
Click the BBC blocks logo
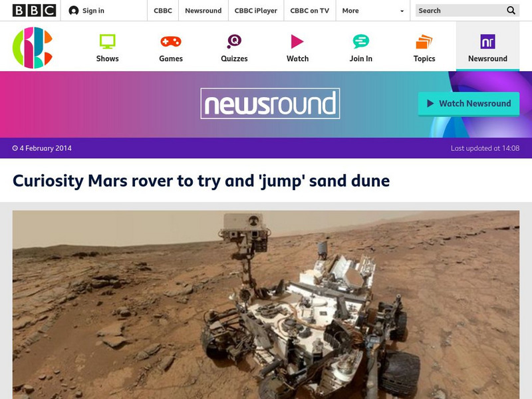[x=35, y=11]
